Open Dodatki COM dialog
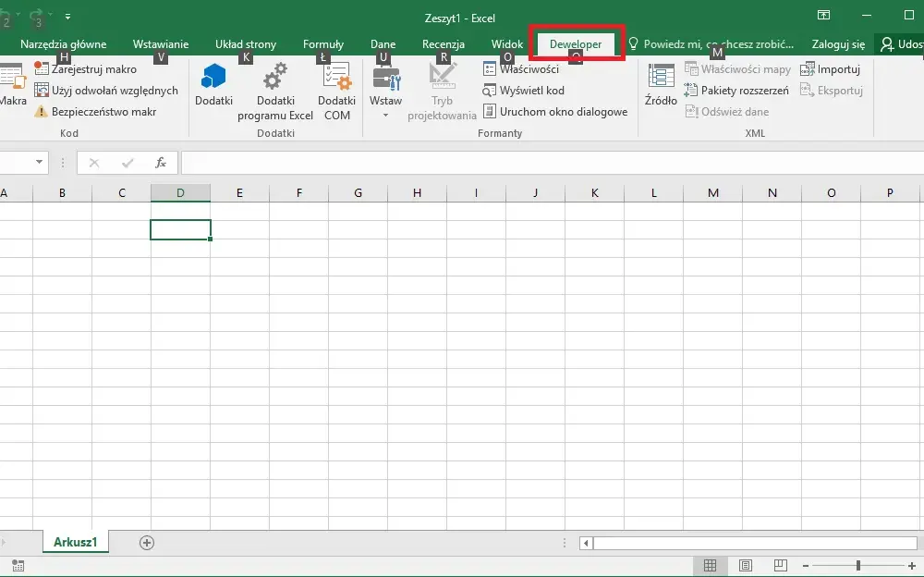 (336, 92)
